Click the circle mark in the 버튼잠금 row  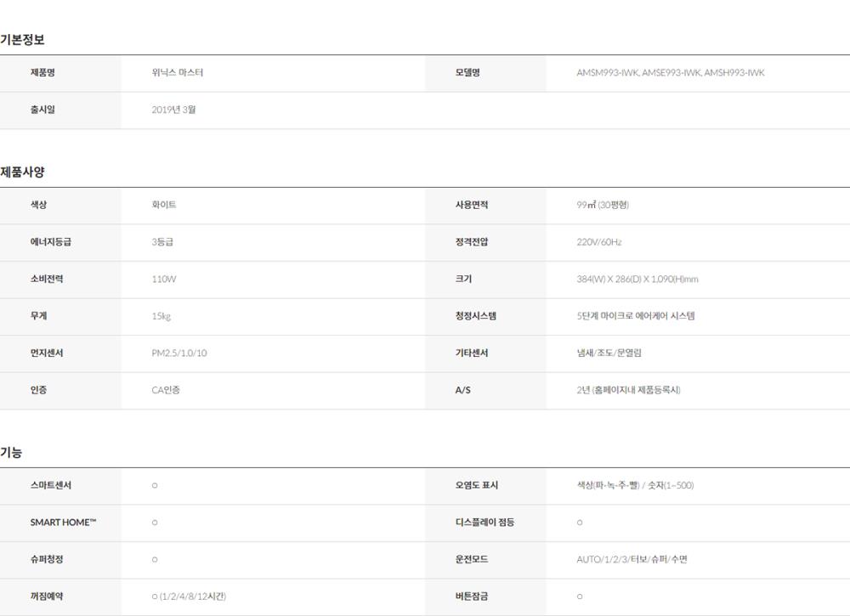580,596
